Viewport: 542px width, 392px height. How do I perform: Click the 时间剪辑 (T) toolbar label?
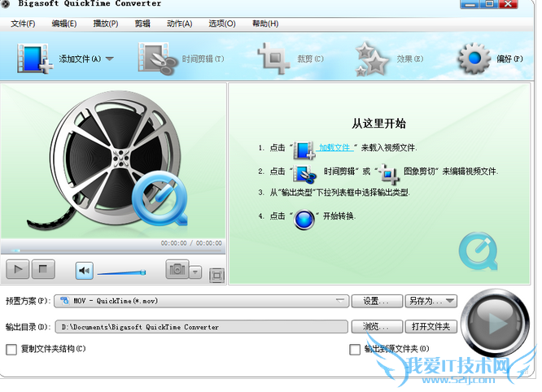click(x=203, y=59)
